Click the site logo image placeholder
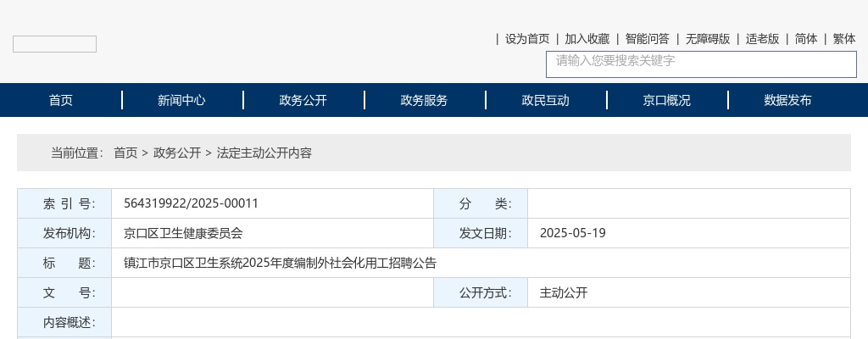868x339 pixels. (x=54, y=44)
